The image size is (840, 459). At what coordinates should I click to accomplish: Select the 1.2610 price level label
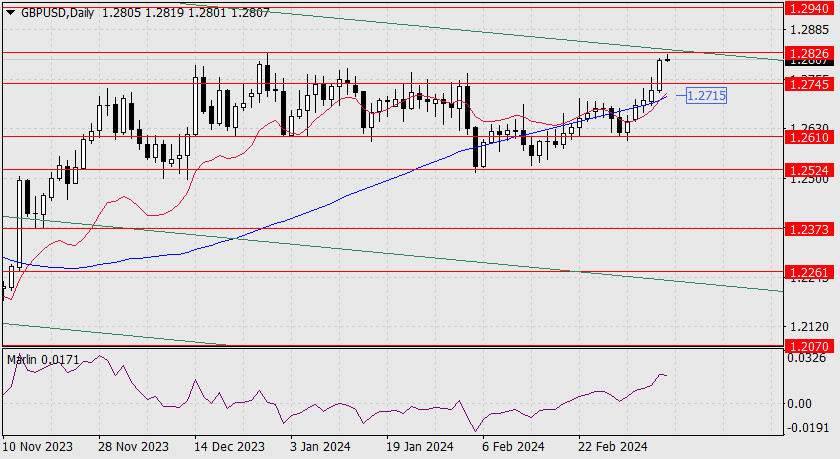809,138
